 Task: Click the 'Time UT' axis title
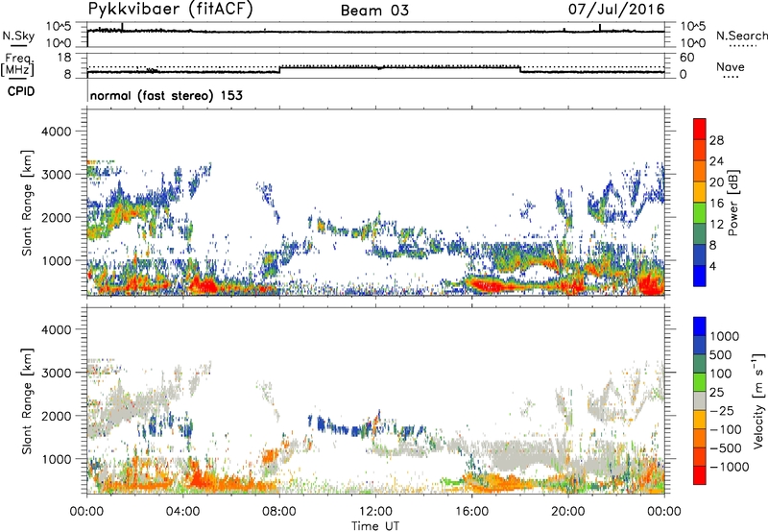pos(374,526)
